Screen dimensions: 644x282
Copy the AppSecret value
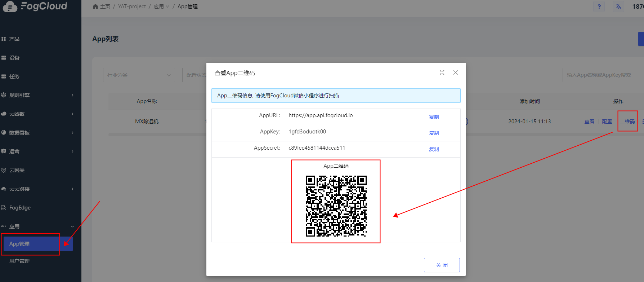coord(434,149)
